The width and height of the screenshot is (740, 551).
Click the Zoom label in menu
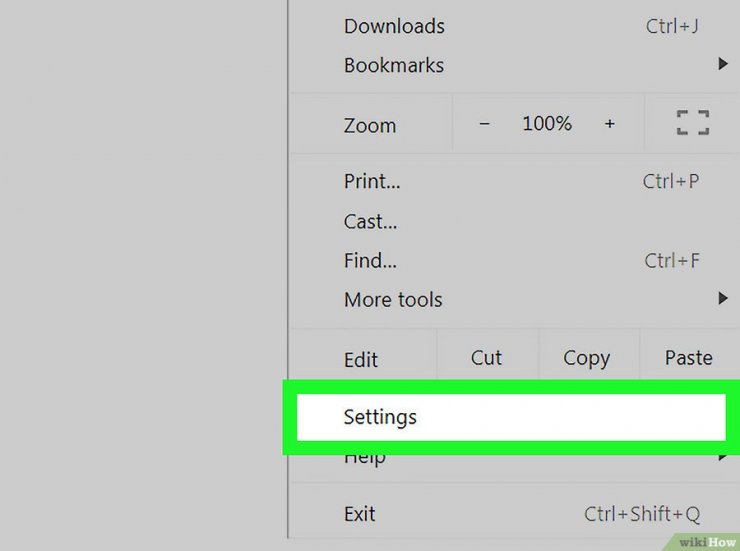coord(370,125)
